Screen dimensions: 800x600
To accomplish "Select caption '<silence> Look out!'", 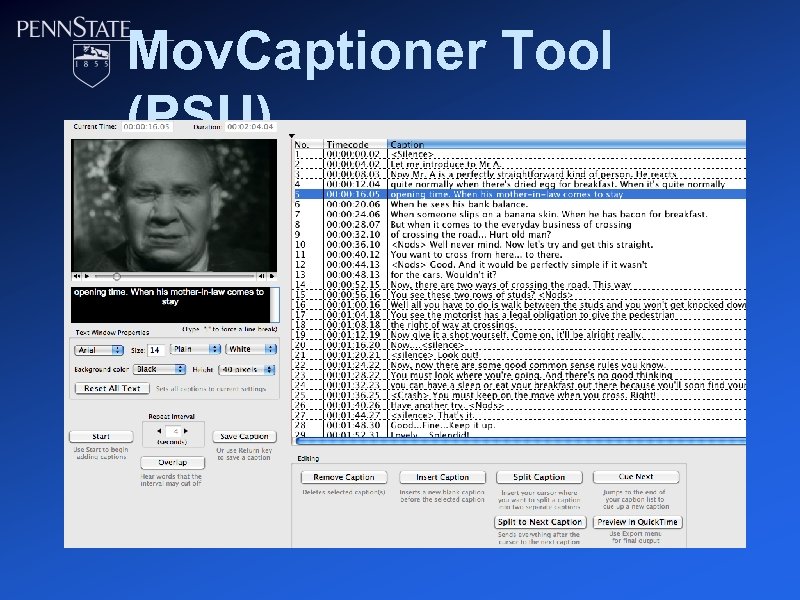I will coord(434,355).
